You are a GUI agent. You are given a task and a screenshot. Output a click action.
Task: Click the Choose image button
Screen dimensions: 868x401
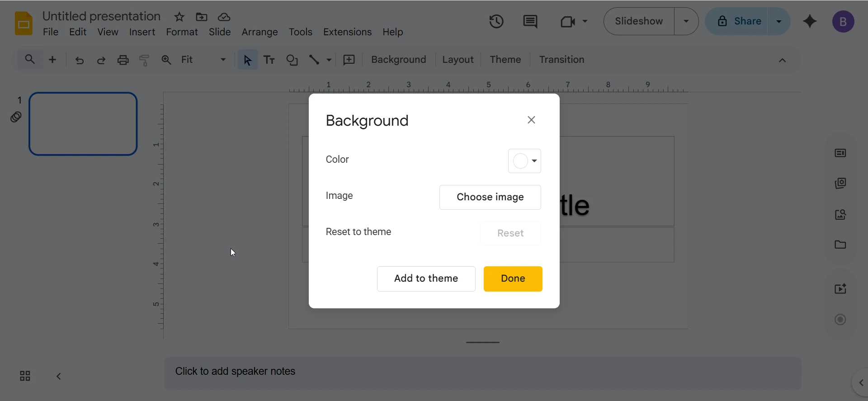click(x=490, y=197)
